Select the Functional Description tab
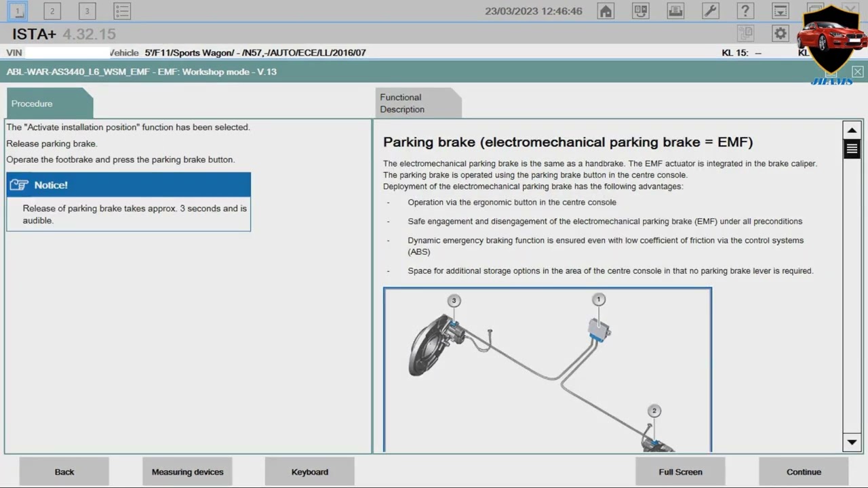 (418, 104)
